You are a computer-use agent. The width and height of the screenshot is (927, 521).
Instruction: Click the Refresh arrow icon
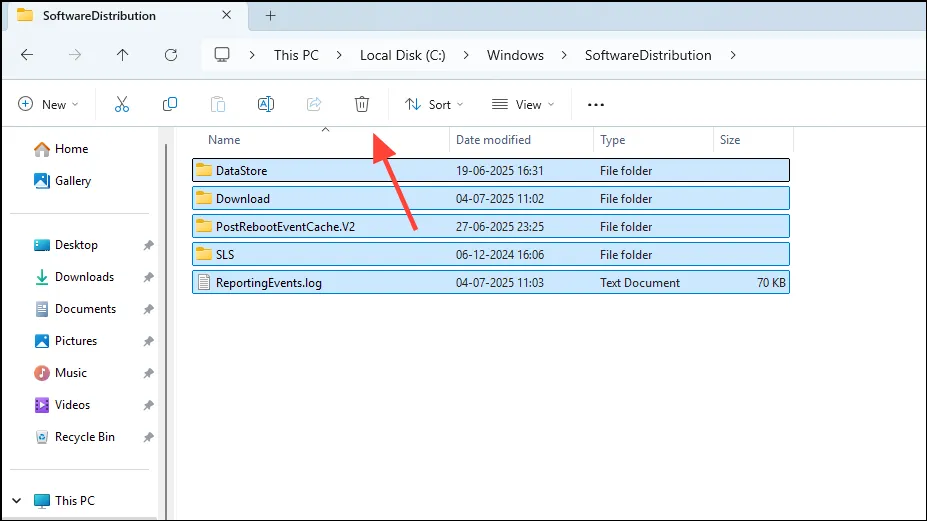coord(171,55)
